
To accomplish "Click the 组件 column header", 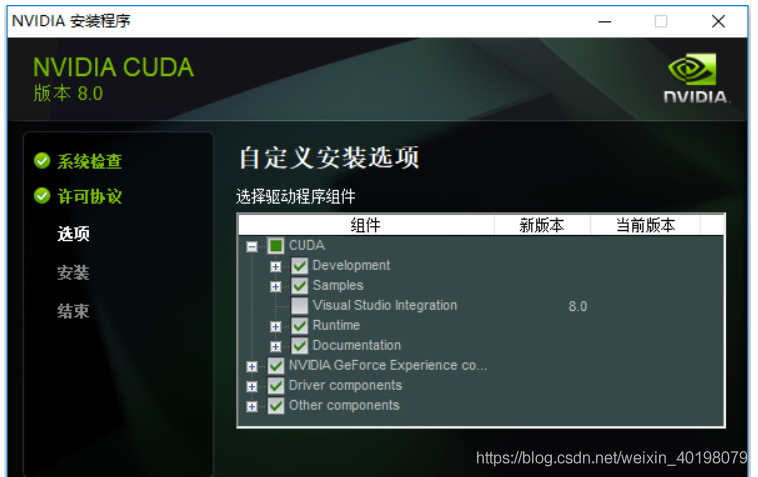I will 366,225.
